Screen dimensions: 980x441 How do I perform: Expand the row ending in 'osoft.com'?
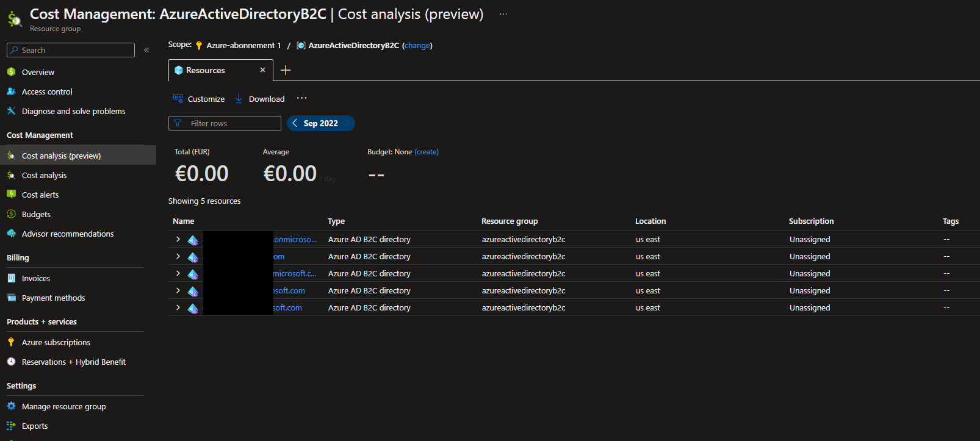coord(178,290)
